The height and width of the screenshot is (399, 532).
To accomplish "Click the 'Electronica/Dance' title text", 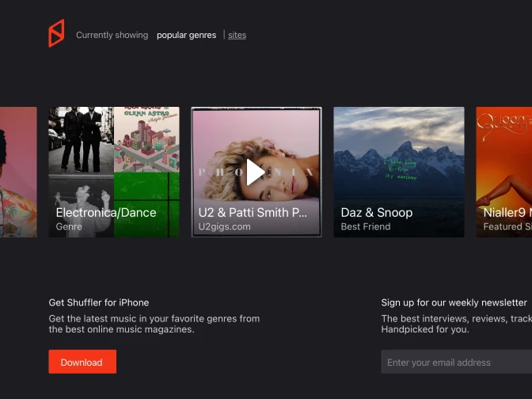I will tap(106, 212).
